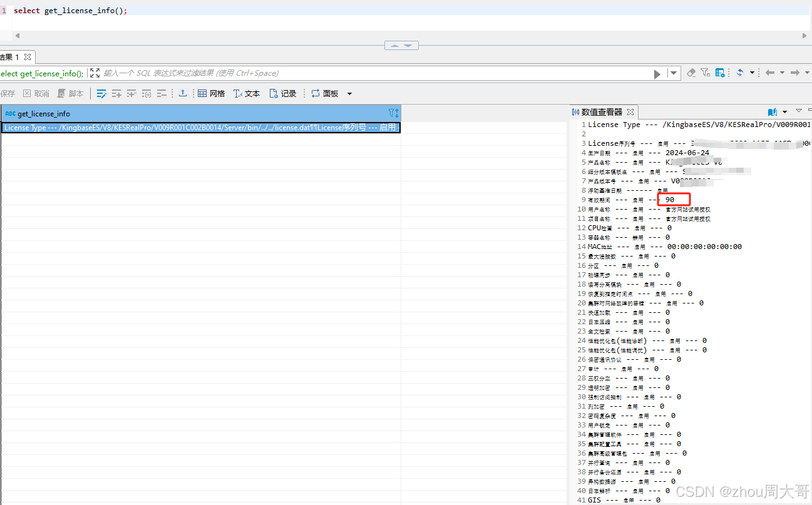
Task: Click the SQL filter expression input field
Action: point(313,73)
